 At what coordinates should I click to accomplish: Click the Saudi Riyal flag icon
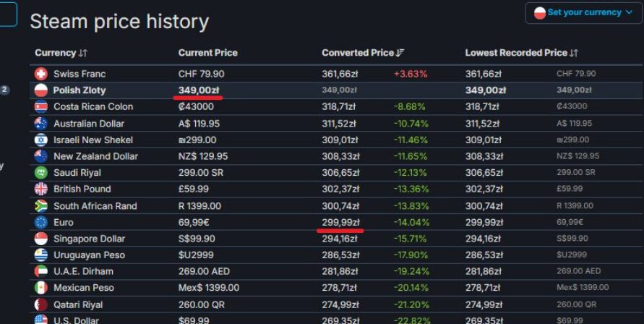coord(41,173)
